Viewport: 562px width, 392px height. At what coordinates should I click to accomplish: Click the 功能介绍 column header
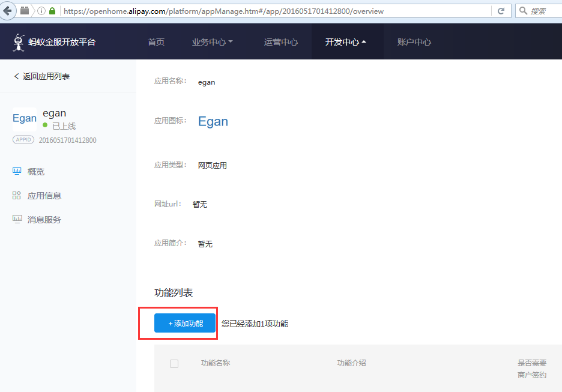click(x=352, y=363)
